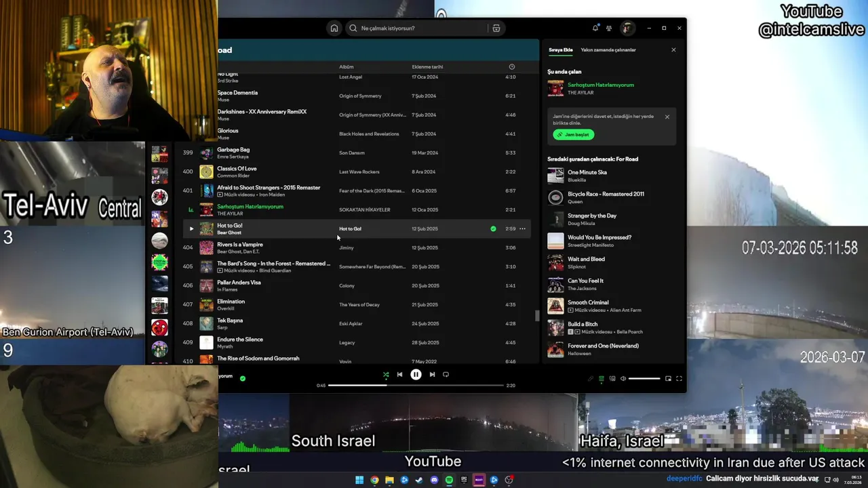Open the Browse icon in search bar

pos(496,28)
